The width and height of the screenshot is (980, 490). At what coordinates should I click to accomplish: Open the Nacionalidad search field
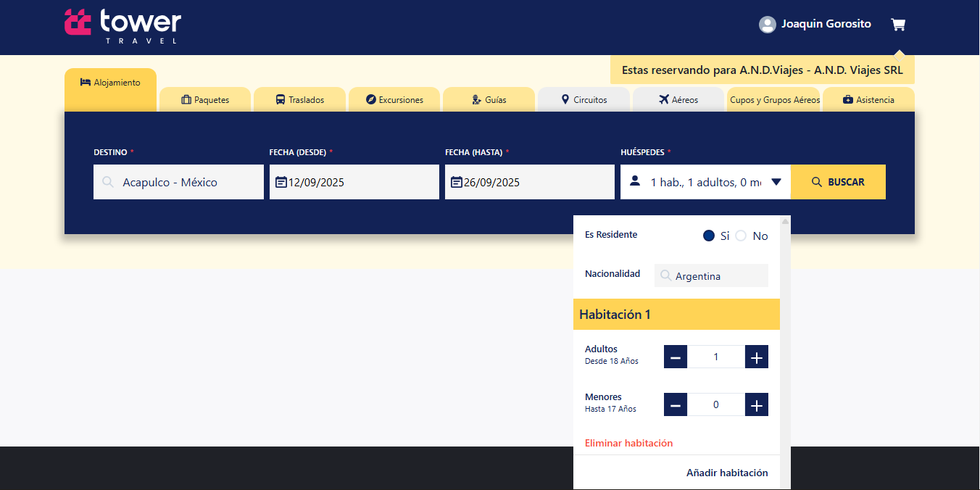point(711,275)
